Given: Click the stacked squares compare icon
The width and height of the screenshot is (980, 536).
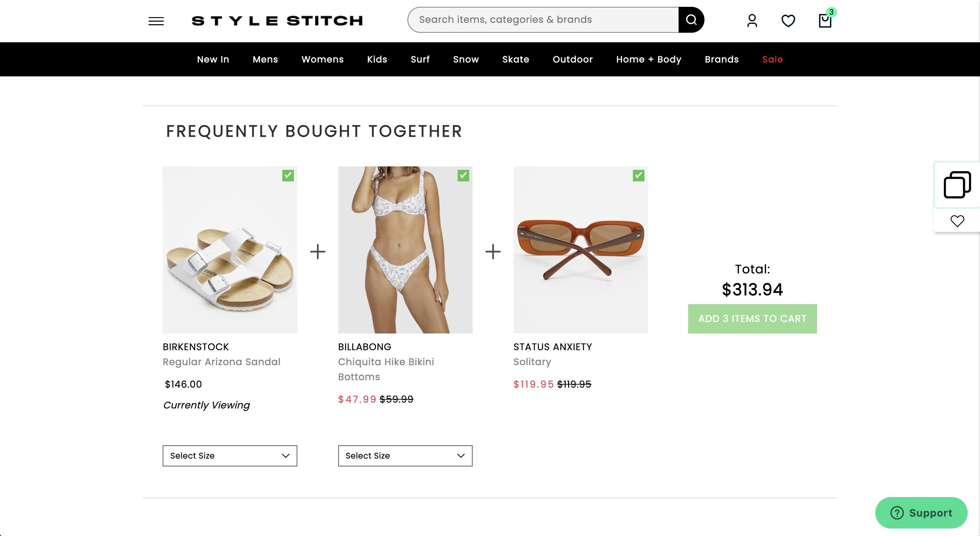Looking at the screenshot, I should [957, 185].
